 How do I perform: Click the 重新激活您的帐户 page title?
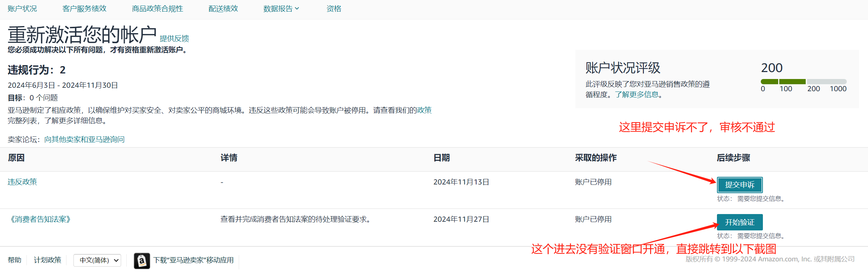pyautogui.click(x=82, y=35)
